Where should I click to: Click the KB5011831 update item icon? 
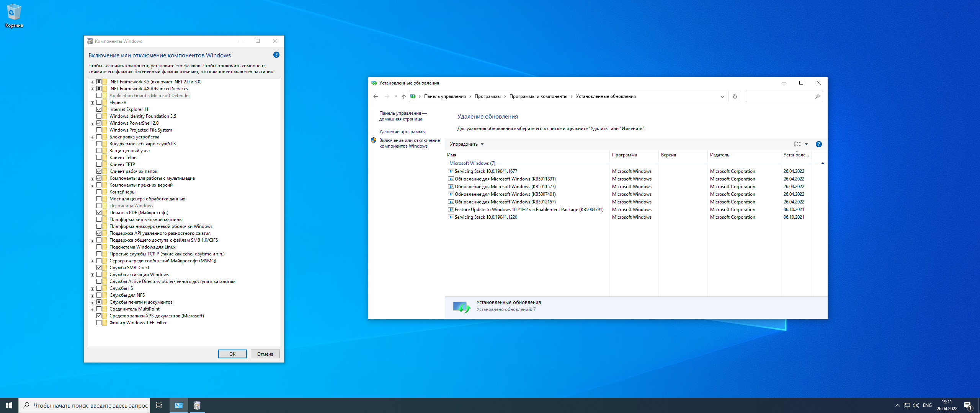point(451,179)
